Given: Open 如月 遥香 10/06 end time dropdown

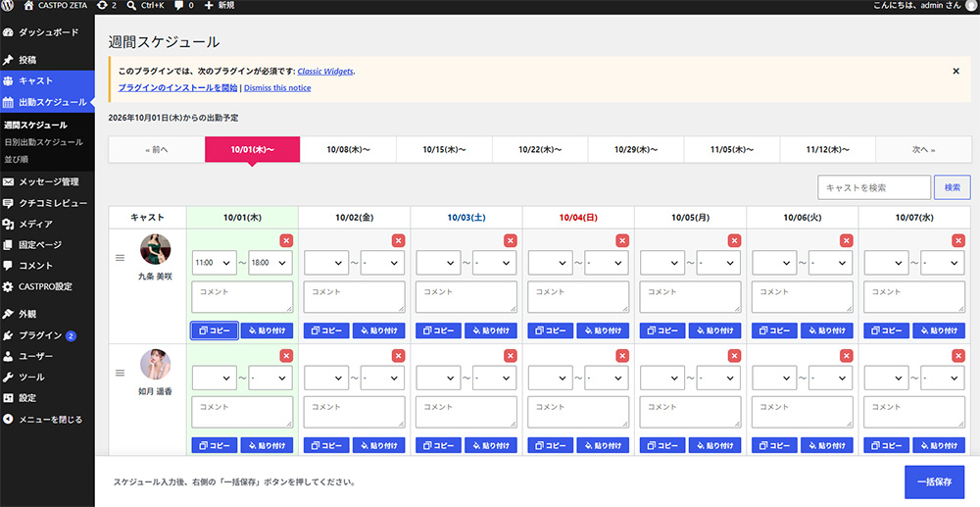Looking at the screenshot, I should (x=831, y=378).
